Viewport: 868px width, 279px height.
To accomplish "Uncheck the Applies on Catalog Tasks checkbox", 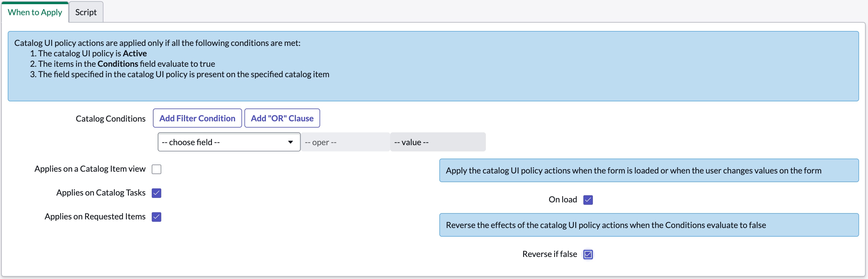I will [x=156, y=193].
